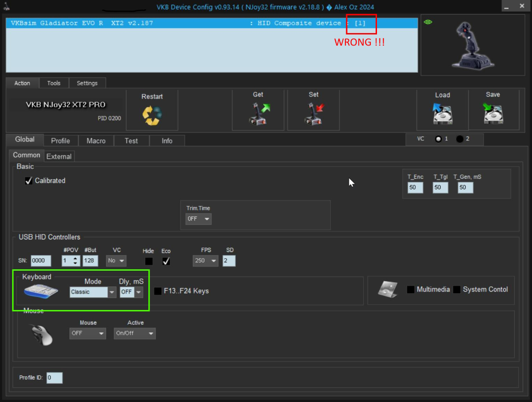Enable the System Contol checkbox

[457, 289]
